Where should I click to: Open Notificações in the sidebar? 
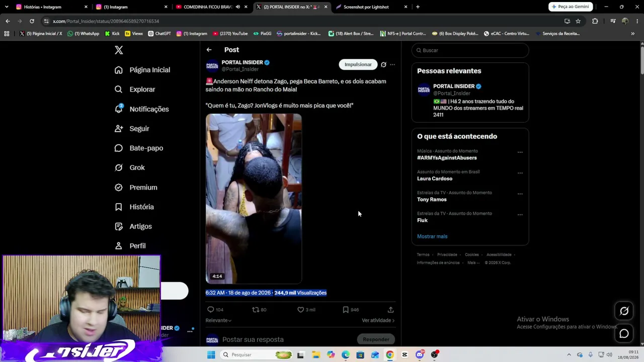(142, 109)
